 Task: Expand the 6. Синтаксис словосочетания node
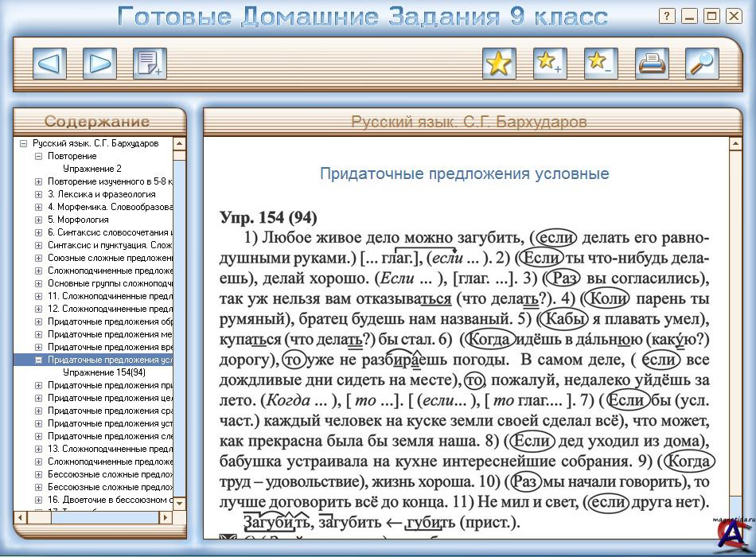[38, 232]
